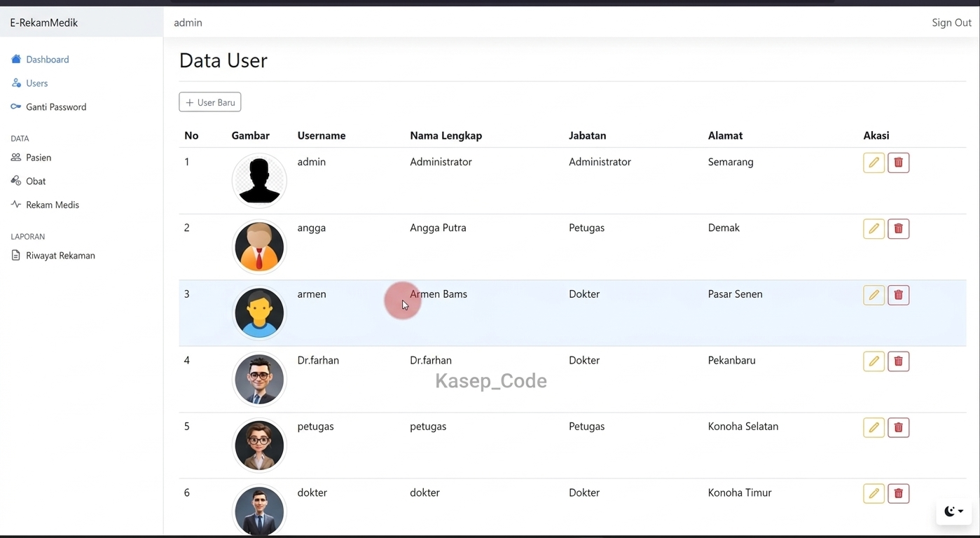Viewport: 980px width, 538px height.
Task: Click the Username column header
Action: coord(322,136)
